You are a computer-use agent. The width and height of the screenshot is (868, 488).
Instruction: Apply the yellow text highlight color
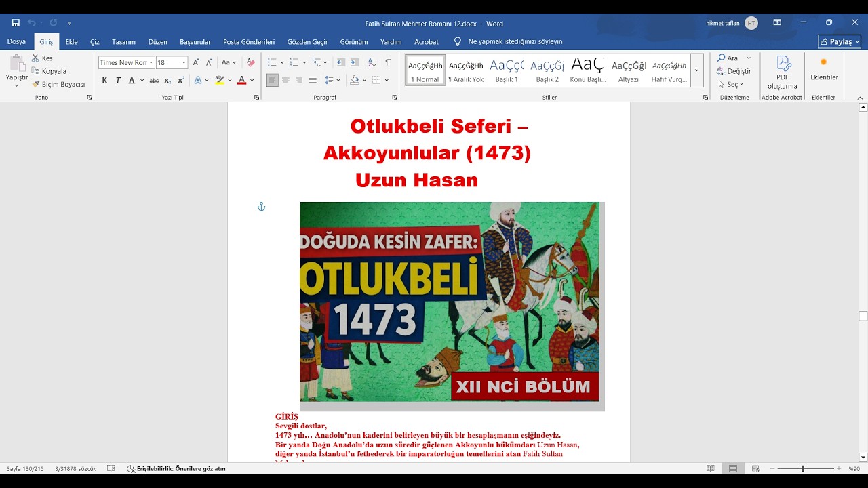219,80
